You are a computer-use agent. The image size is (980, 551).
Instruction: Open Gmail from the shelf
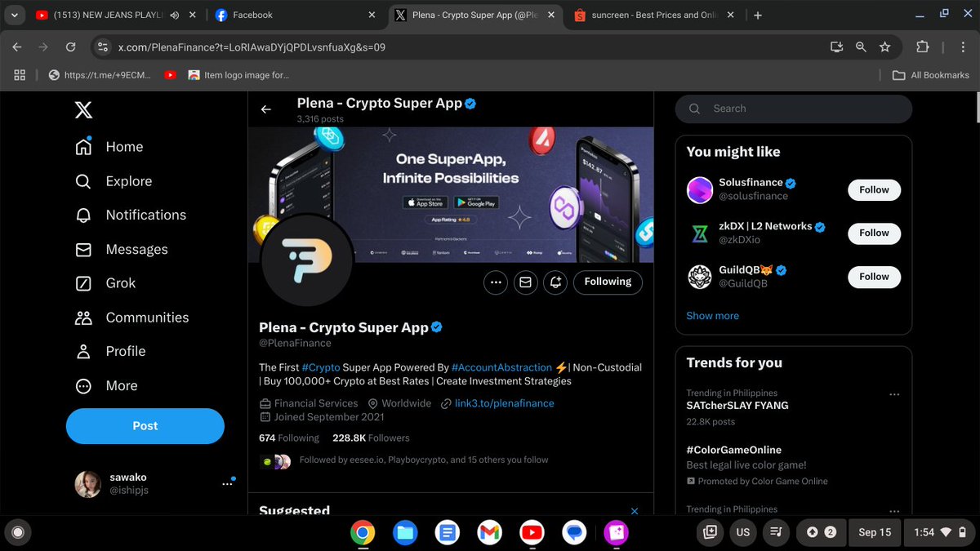(489, 533)
